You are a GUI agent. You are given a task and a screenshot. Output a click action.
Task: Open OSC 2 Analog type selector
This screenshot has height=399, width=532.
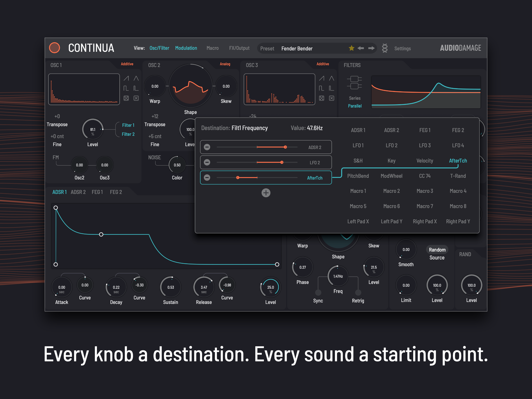[x=225, y=64]
